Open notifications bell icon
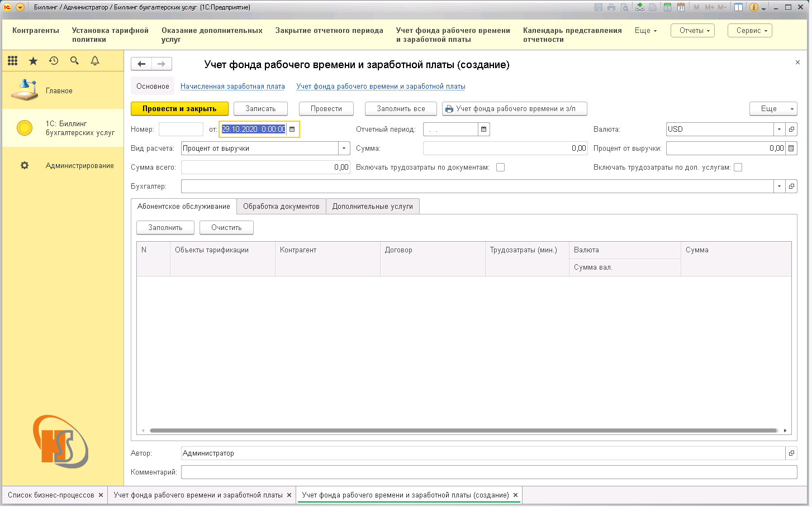The width and height of the screenshot is (812, 507). click(x=95, y=61)
